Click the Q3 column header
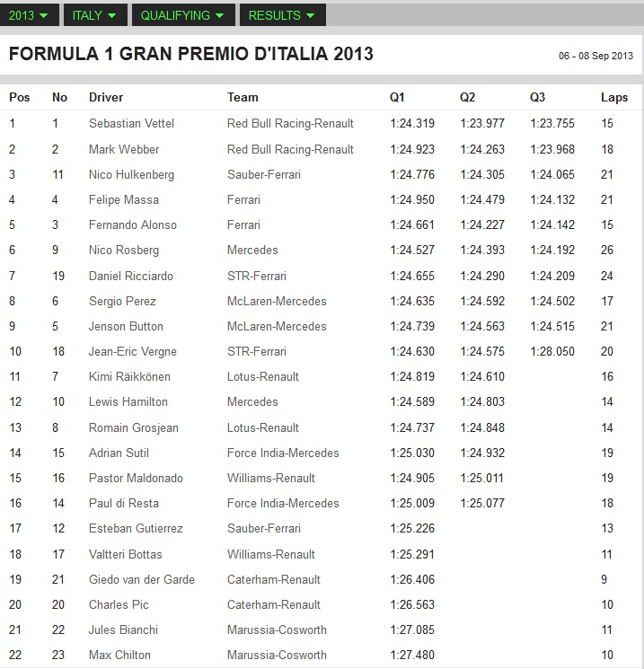Image resolution: width=644 pixels, height=669 pixels. pos(537,97)
